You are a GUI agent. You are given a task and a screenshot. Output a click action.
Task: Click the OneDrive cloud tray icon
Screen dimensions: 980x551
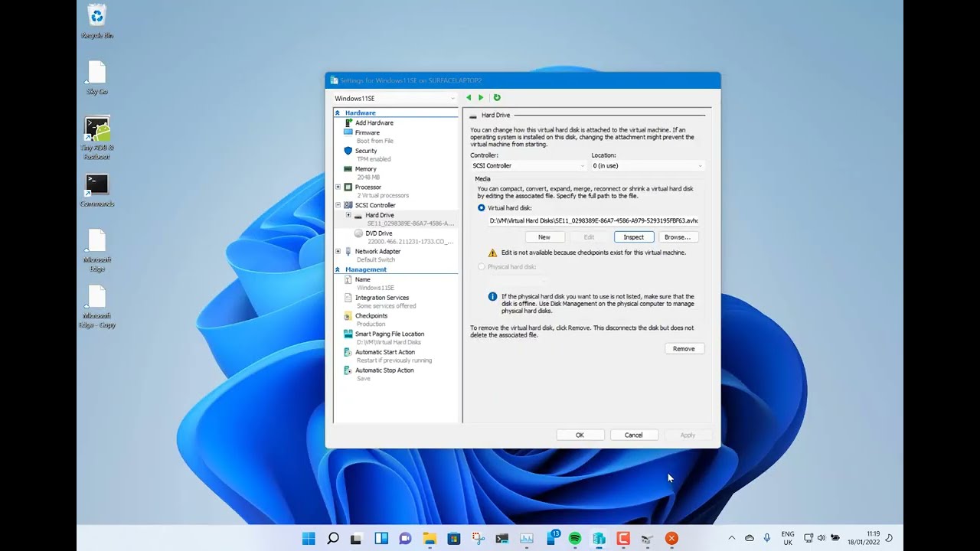(x=750, y=539)
